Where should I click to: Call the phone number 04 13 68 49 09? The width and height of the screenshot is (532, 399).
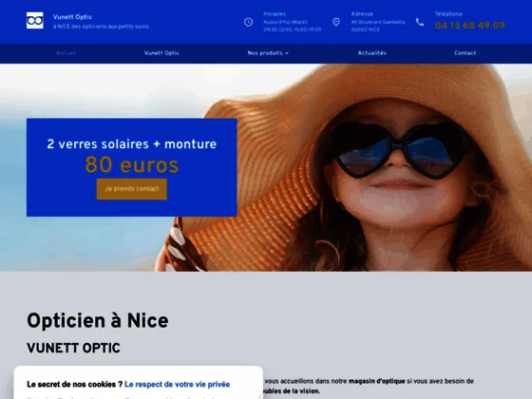pos(470,26)
